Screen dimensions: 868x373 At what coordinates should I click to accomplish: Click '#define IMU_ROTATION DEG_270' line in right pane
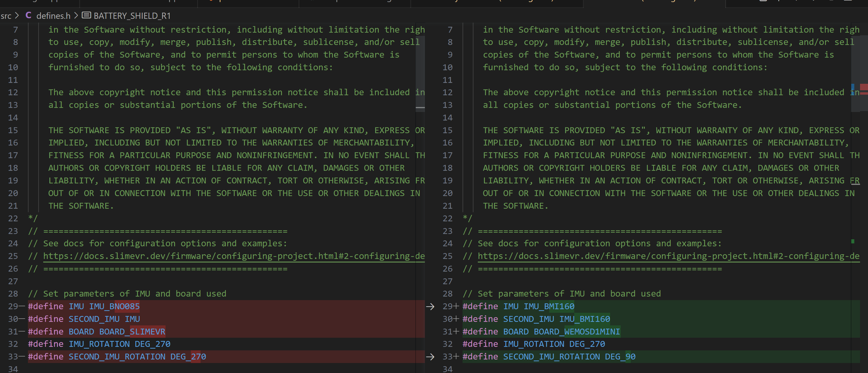pos(534,344)
